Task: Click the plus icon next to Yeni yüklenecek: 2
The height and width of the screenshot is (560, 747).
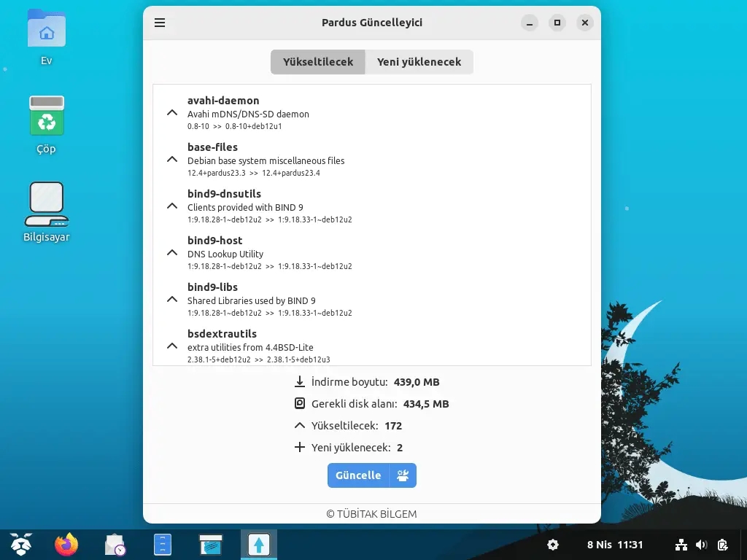Action: 300,447
